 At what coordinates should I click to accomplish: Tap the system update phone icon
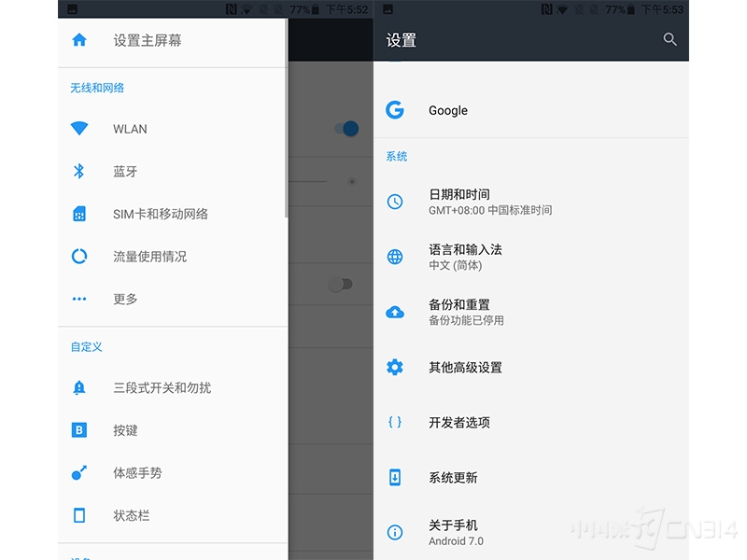pos(395,477)
